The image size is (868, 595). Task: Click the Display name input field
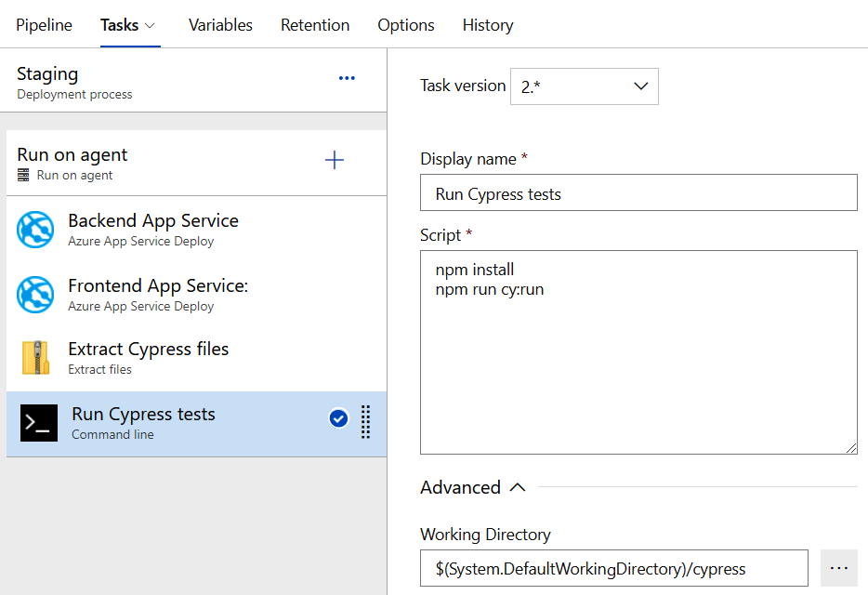pyautogui.click(x=638, y=194)
